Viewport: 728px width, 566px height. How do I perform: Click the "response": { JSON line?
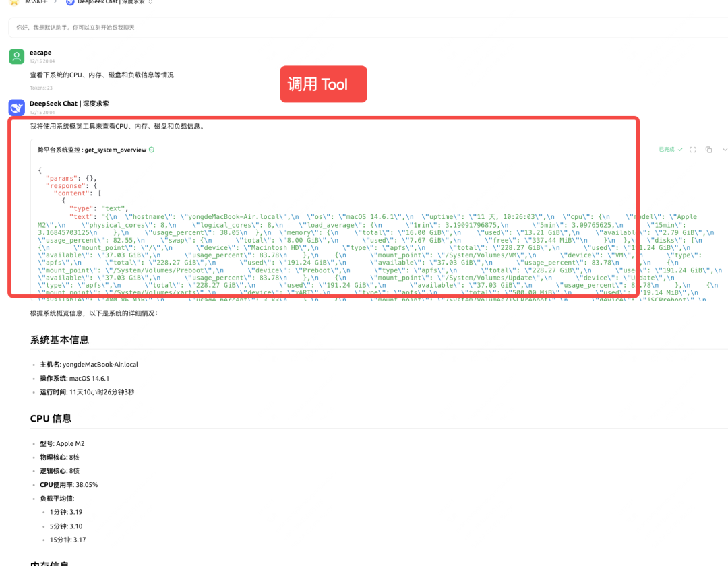[71, 185]
